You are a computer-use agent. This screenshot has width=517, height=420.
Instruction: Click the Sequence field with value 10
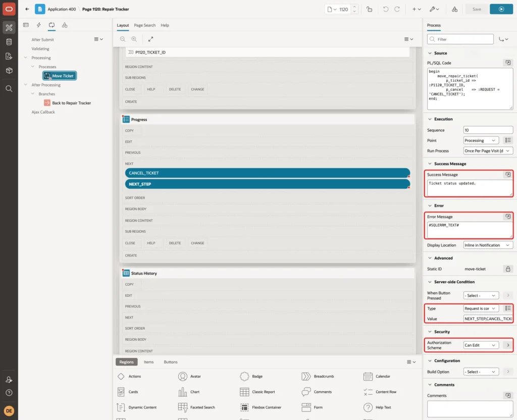click(488, 130)
